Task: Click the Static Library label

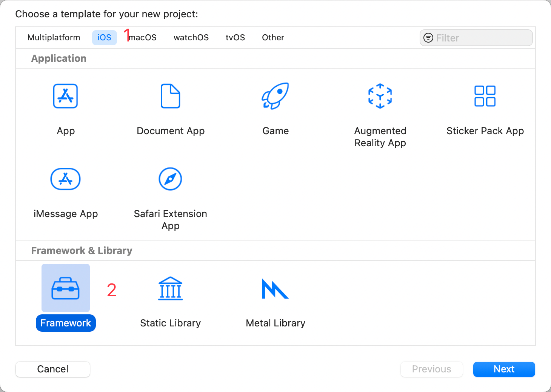Action: pyautogui.click(x=171, y=323)
